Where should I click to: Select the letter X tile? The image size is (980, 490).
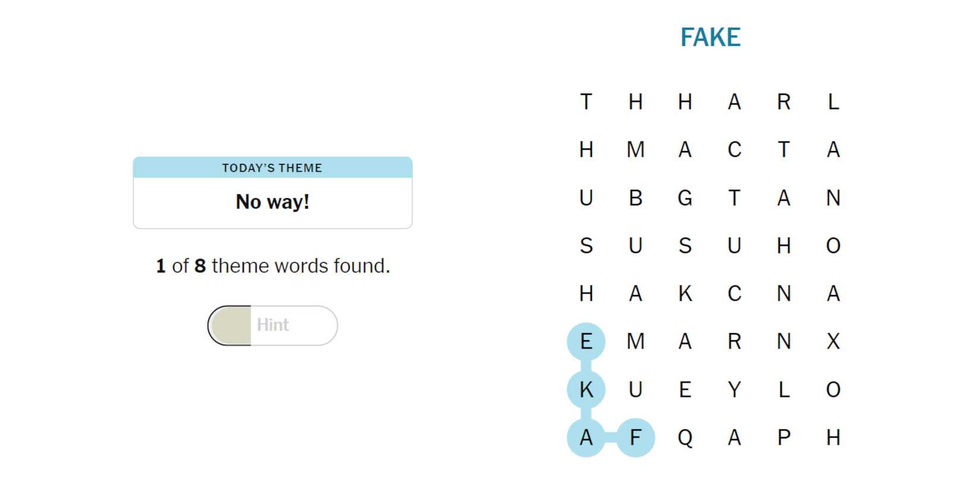click(833, 342)
